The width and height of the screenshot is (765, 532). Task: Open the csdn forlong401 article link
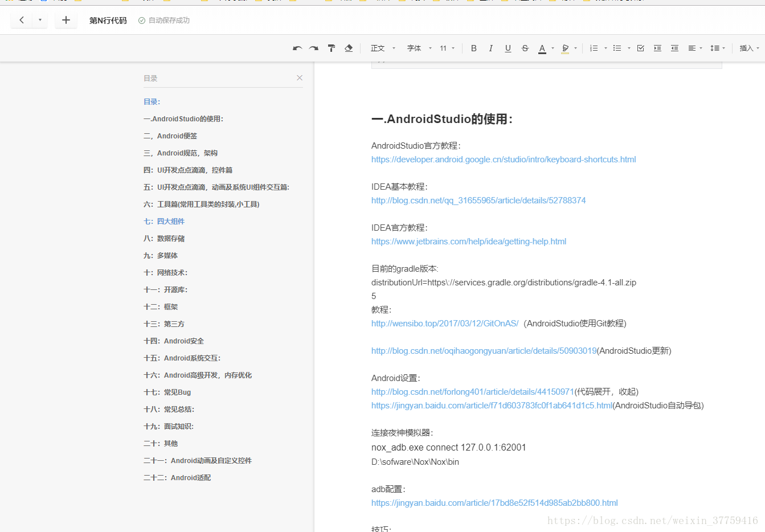point(473,392)
